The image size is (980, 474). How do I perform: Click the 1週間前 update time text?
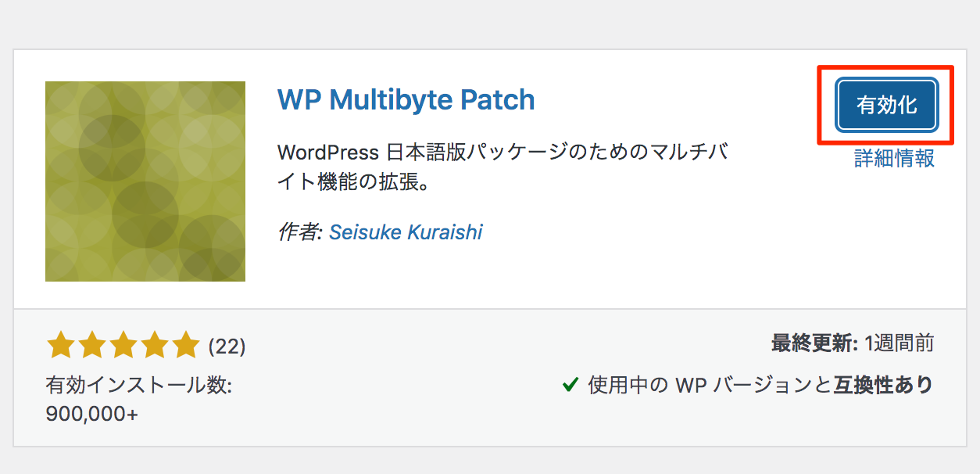point(899,343)
